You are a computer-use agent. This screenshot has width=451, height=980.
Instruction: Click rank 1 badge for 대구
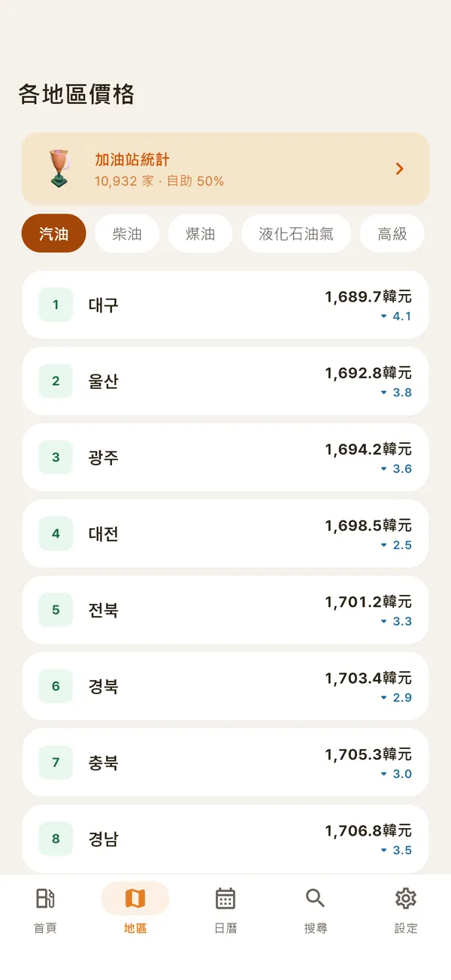[x=56, y=305]
